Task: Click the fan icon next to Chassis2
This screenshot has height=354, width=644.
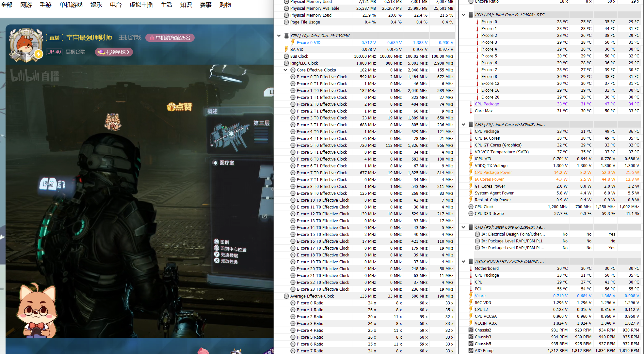Action: pos(471,330)
